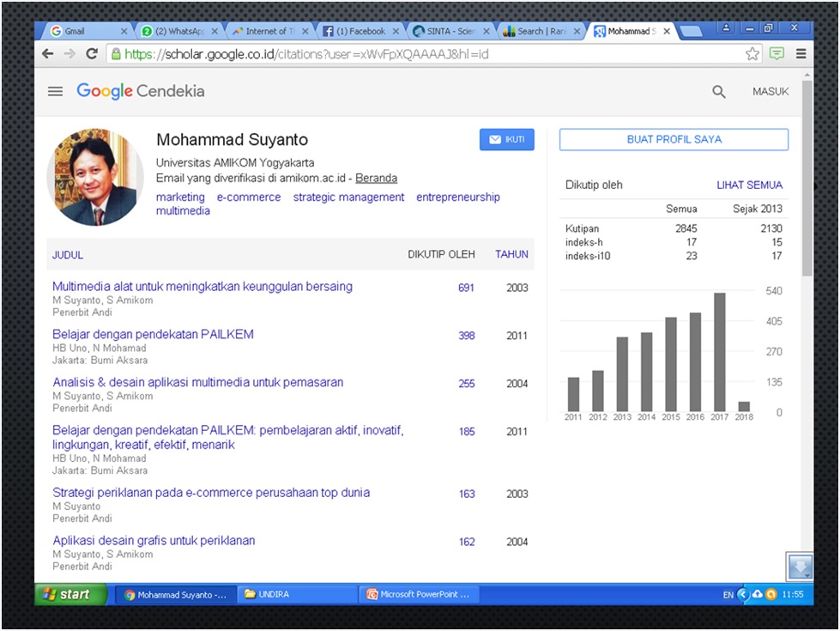
Task: Sort by the TAHUN column header
Action: pyautogui.click(x=511, y=255)
